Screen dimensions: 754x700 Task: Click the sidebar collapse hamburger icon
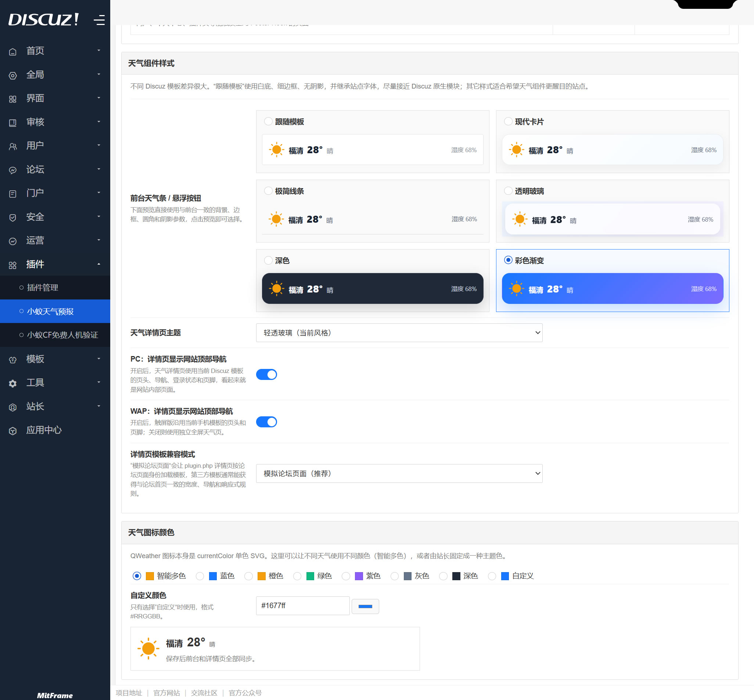click(99, 20)
